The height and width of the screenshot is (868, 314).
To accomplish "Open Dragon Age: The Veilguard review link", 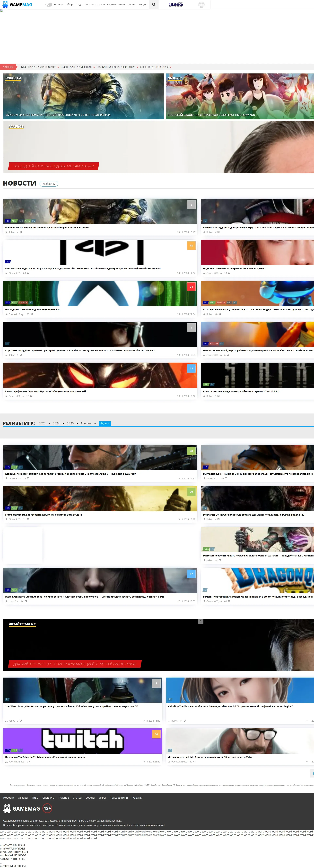I will 76,67.
